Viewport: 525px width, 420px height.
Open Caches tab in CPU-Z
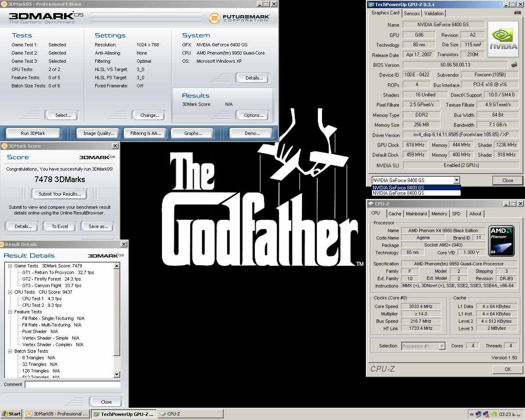395,214
